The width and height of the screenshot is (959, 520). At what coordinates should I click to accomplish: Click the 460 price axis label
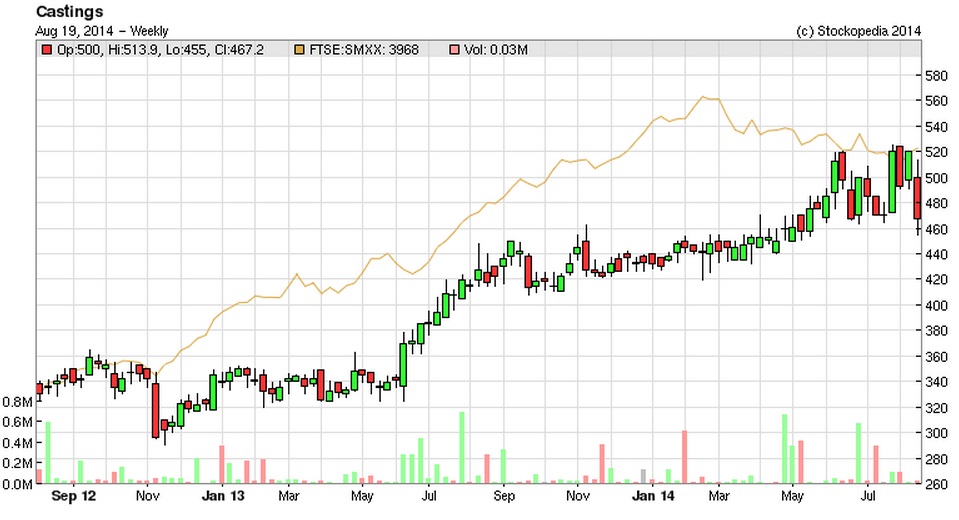coord(936,229)
